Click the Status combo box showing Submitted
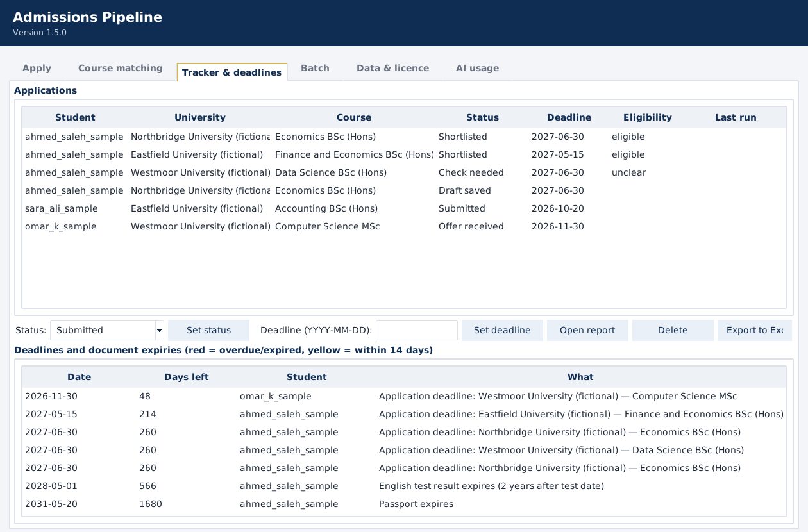 tap(107, 331)
